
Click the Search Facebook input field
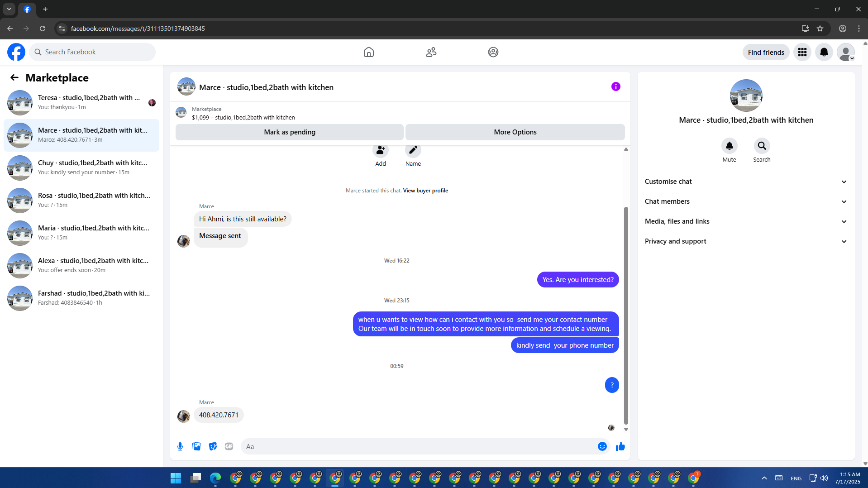point(92,52)
